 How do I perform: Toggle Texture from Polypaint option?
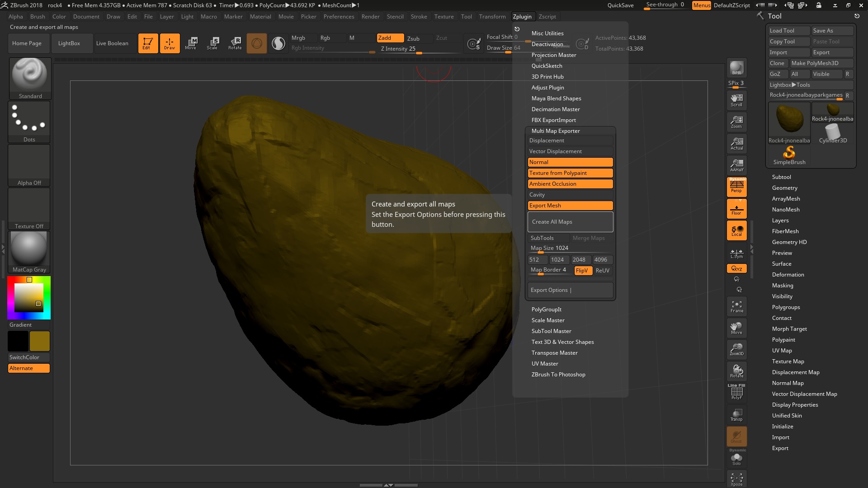[570, 173]
